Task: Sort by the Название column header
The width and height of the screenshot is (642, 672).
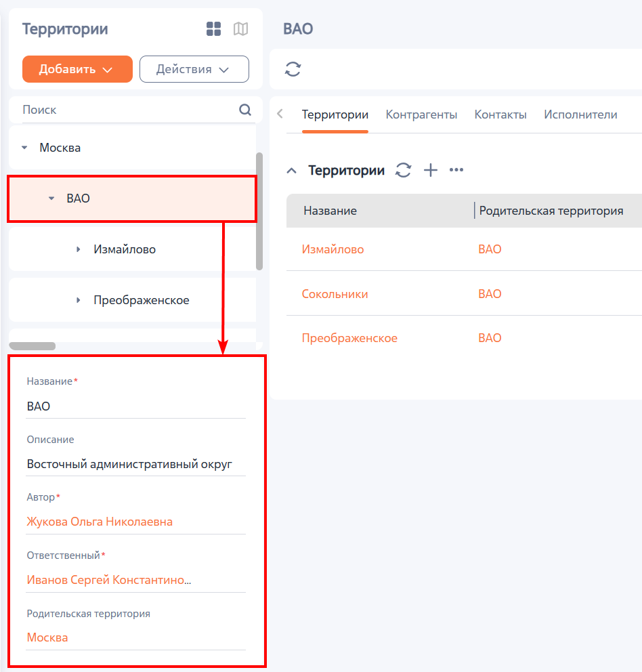Action: [x=330, y=211]
